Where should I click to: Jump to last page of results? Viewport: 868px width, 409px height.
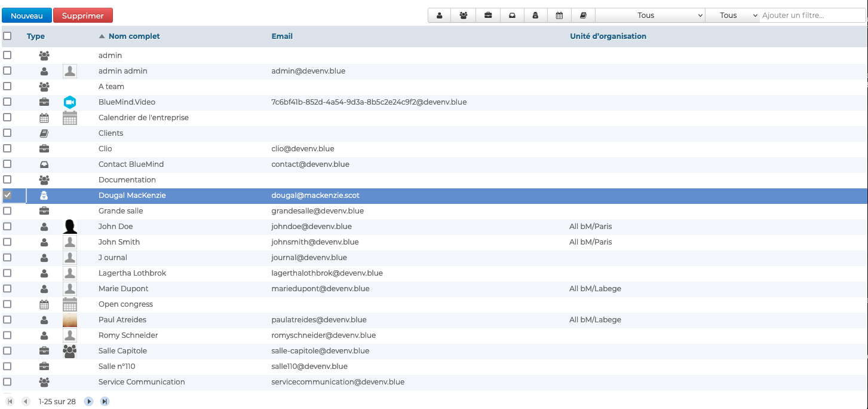(105, 401)
